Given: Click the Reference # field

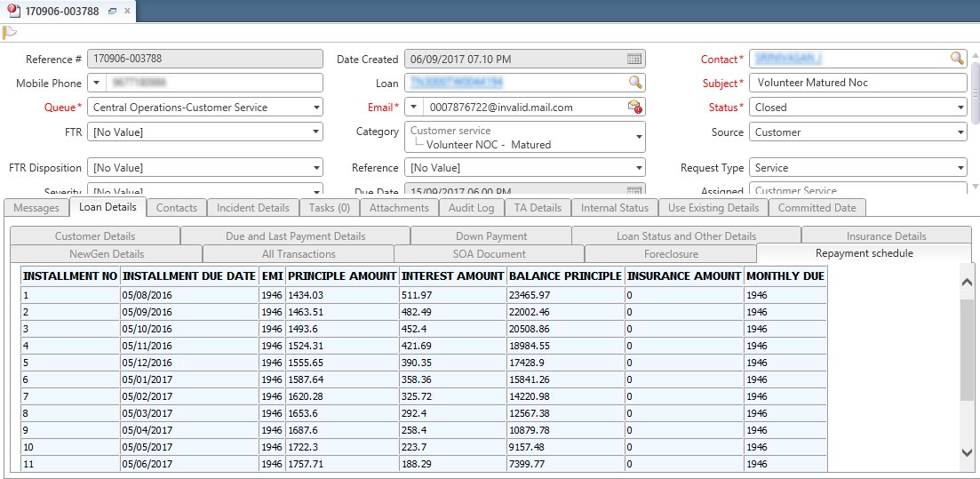Looking at the screenshot, I should coord(205,59).
